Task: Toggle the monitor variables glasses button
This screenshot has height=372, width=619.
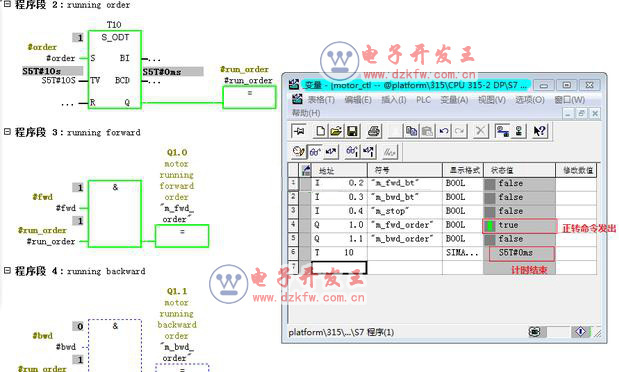Action: point(315,152)
